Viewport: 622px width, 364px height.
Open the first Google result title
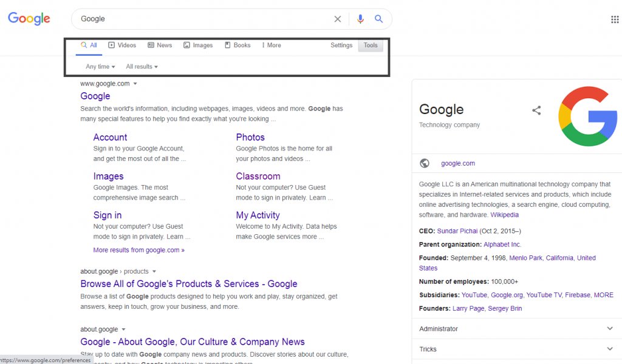[95, 96]
